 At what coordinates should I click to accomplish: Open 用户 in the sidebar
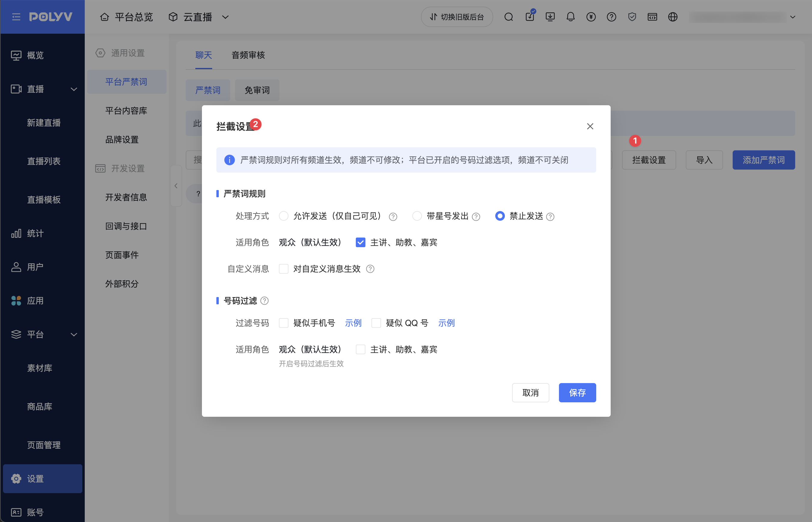coord(42,267)
